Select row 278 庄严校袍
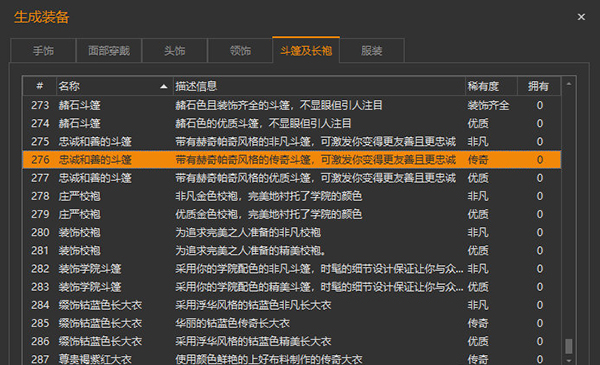Viewport: 600px width, 365px height. [292, 196]
